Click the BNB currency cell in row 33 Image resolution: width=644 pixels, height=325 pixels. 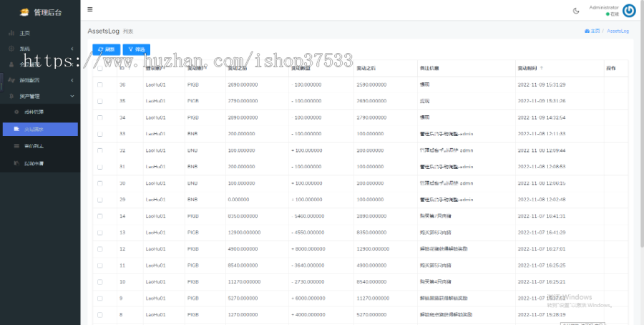click(192, 134)
